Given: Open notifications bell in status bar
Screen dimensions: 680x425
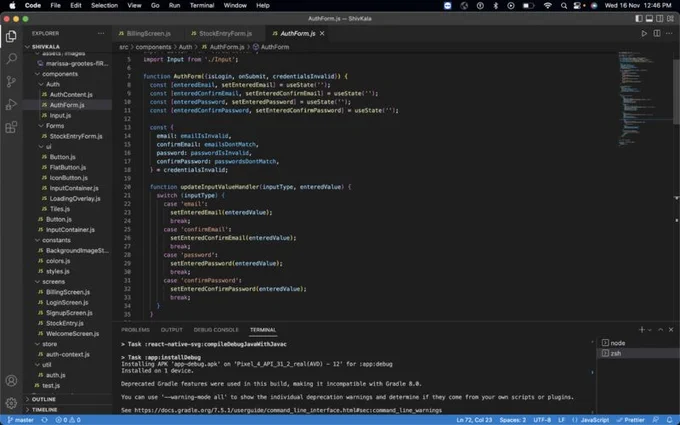Looking at the screenshot, I should pos(670,420).
